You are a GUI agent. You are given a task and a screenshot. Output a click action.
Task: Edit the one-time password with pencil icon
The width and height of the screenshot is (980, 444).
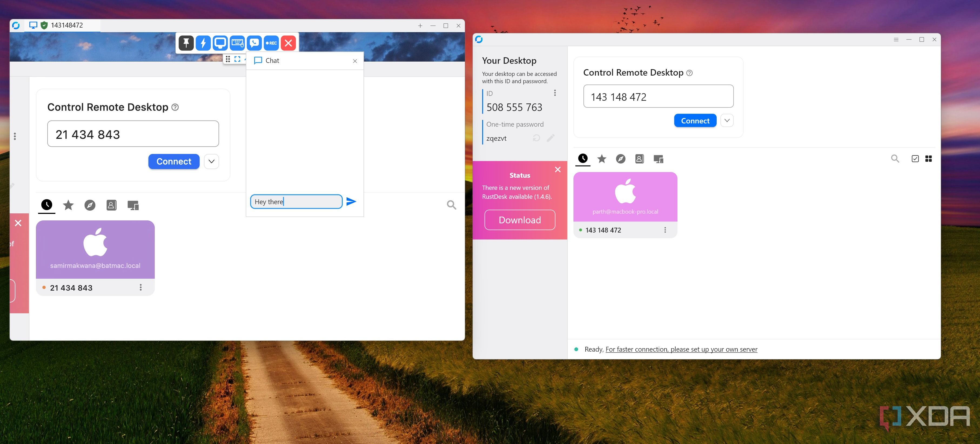tap(551, 138)
